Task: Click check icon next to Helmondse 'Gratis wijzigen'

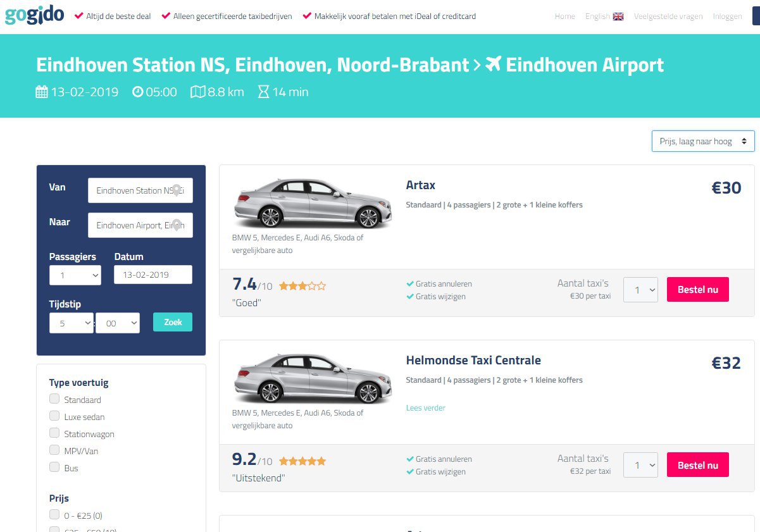Action: tap(410, 472)
